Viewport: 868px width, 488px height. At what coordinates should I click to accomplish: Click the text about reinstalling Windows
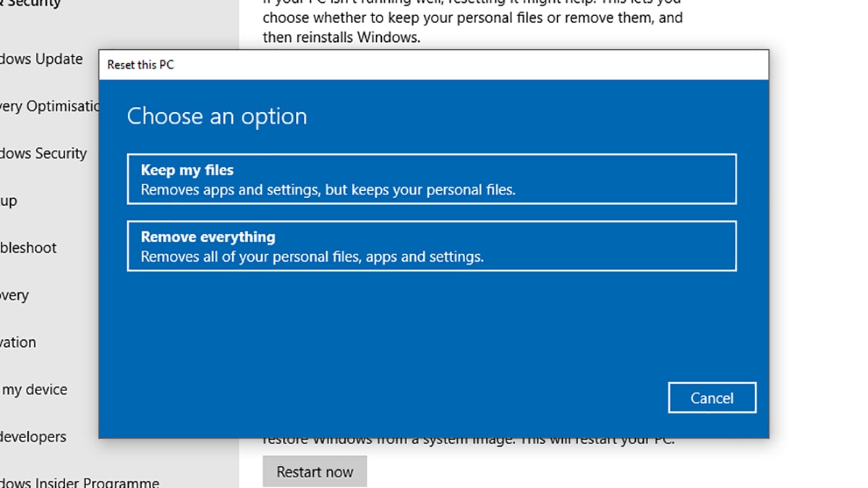pos(341,37)
